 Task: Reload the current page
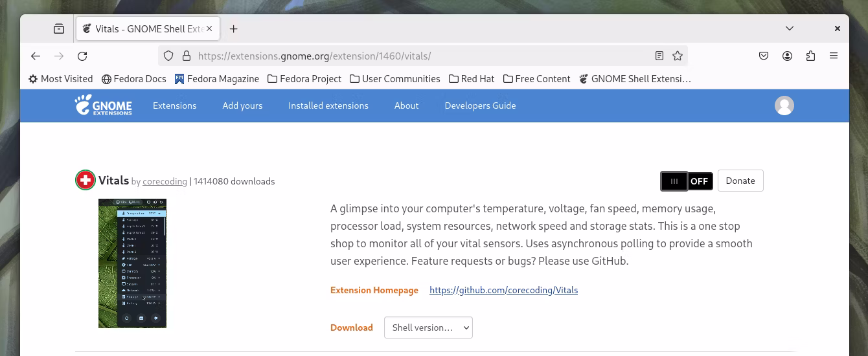coord(82,56)
